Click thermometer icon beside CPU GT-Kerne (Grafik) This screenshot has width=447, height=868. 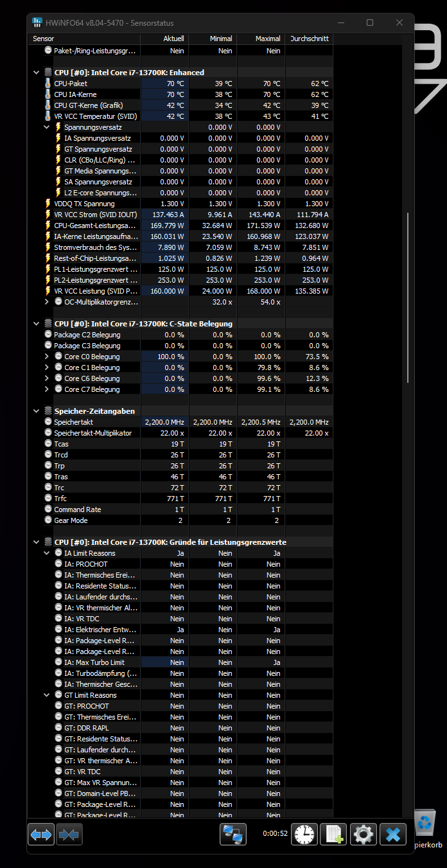[x=48, y=105]
